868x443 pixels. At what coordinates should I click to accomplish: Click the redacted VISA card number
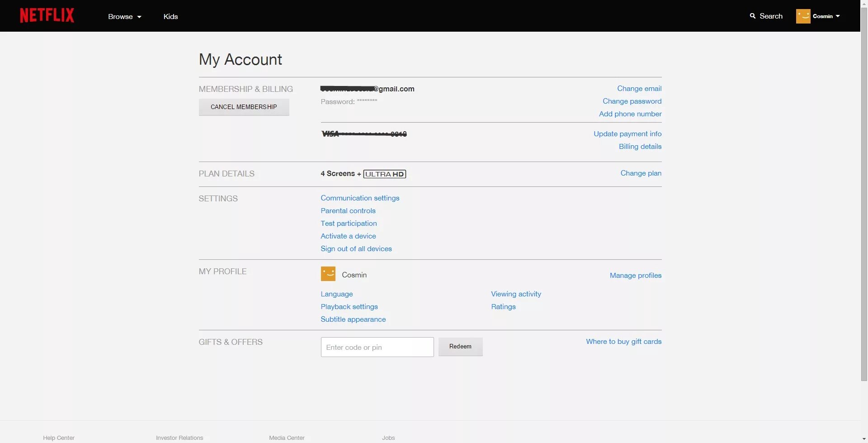[364, 133]
